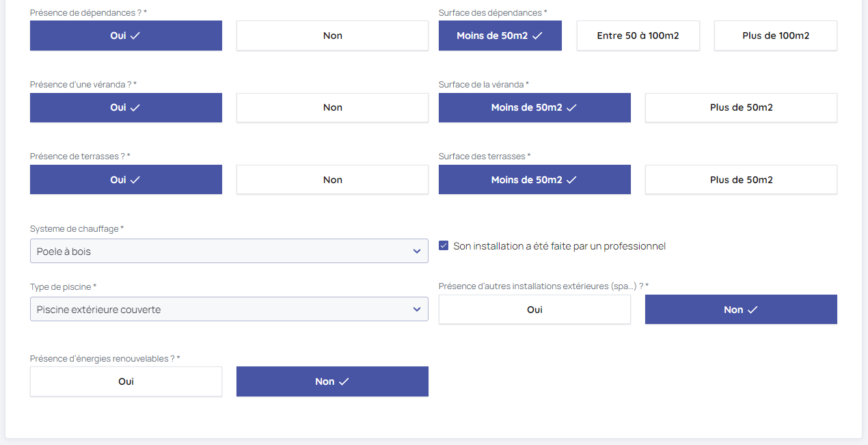This screenshot has width=868, height=445.
Task: Expand the Type de piscine dropdown
Action: pos(229,309)
